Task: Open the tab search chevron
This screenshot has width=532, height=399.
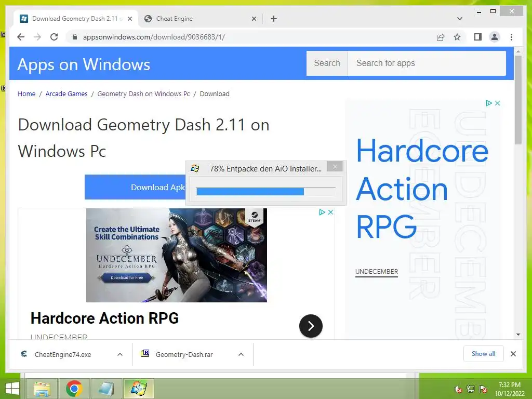Action: pos(460,19)
